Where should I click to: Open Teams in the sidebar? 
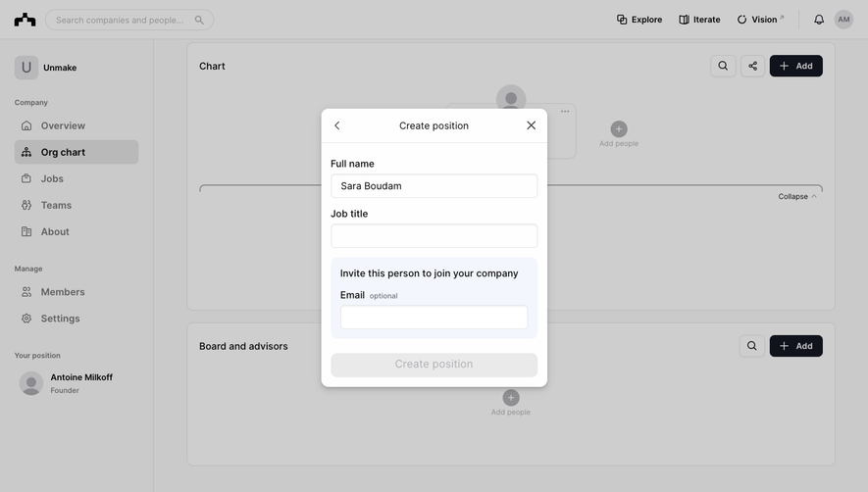click(x=77, y=205)
